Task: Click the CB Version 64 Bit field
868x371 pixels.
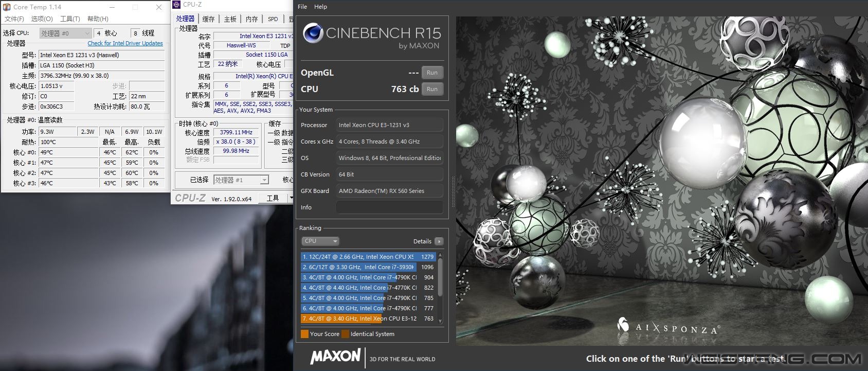Action: point(389,174)
